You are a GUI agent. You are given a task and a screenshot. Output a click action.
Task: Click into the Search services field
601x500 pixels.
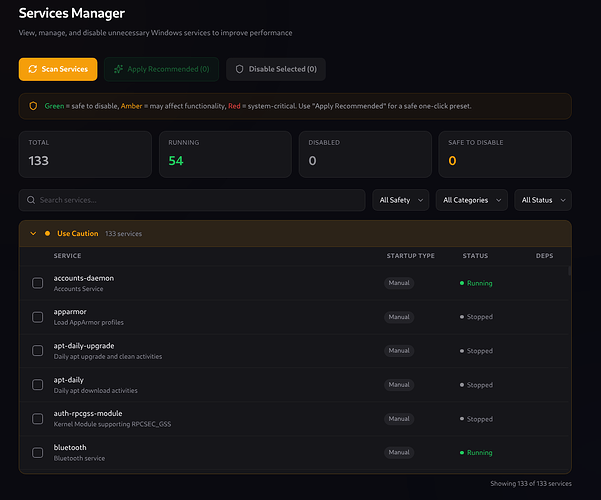click(x=192, y=200)
